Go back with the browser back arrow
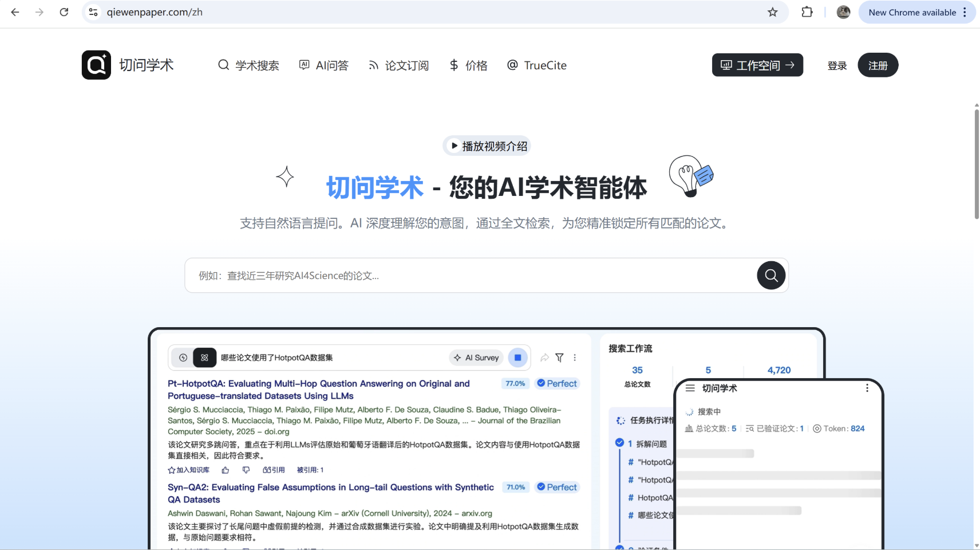This screenshot has width=980, height=550. click(x=15, y=12)
